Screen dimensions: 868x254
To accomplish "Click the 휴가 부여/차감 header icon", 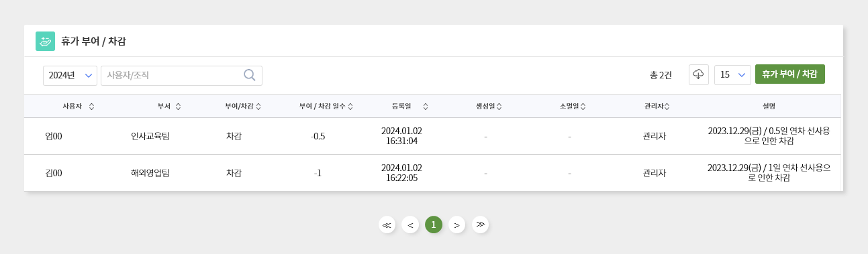I will point(46,42).
